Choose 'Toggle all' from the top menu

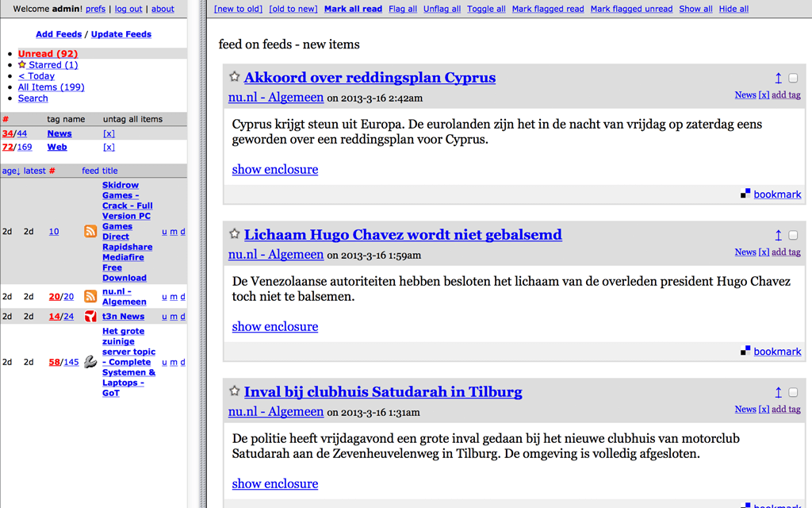click(486, 9)
